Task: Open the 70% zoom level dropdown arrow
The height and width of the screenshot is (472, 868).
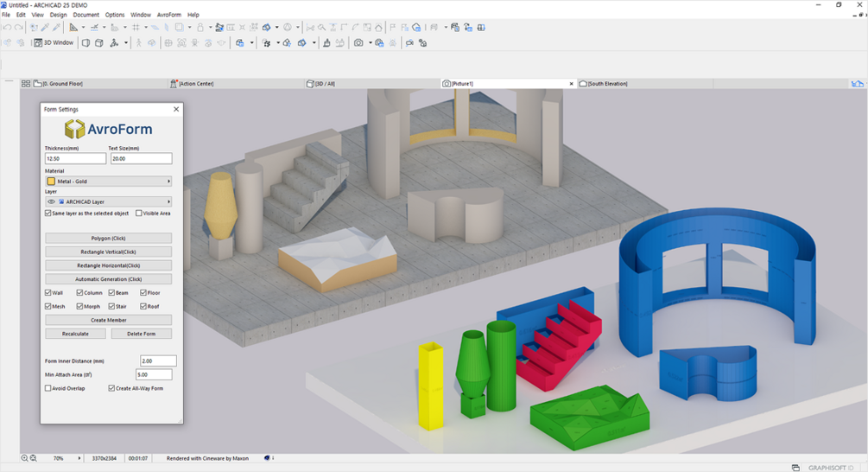Action: click(x=79, y=458)
